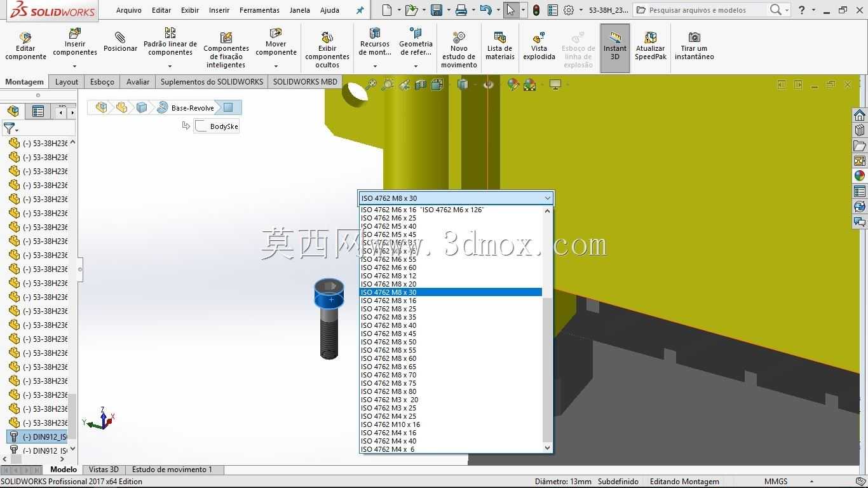Open Suplementos do SOLIDWORKS tab
The height and width of the screenshot is (488, 868).
(212, 82)
